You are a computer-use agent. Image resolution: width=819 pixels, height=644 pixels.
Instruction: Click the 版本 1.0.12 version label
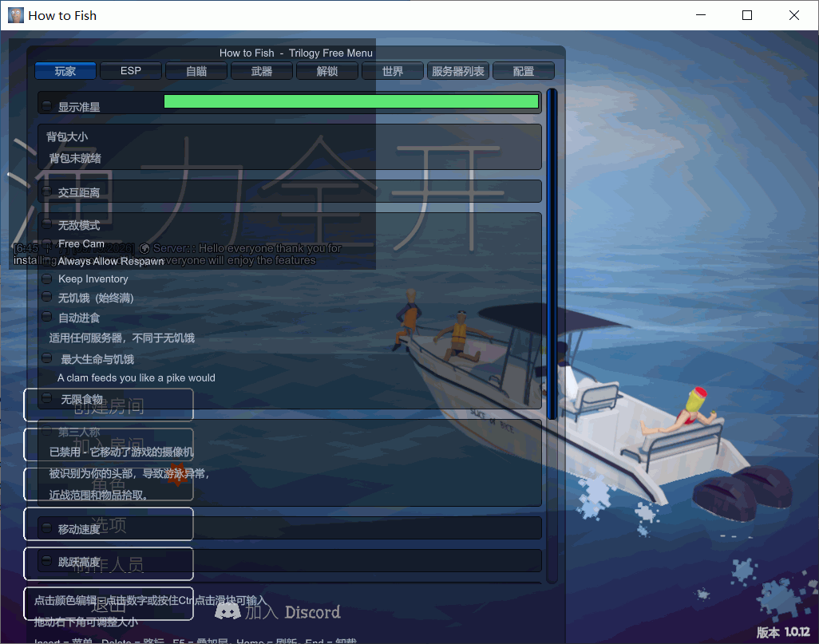(x=783, y=632)
